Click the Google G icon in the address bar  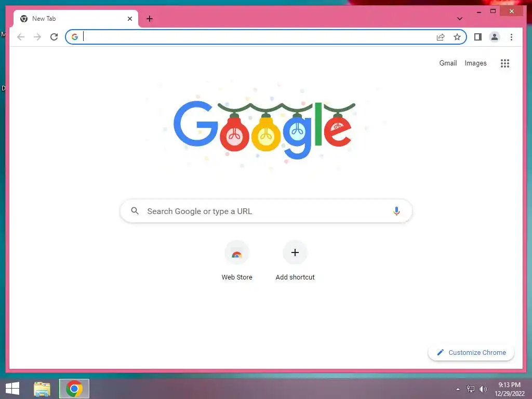click(75, 37)
